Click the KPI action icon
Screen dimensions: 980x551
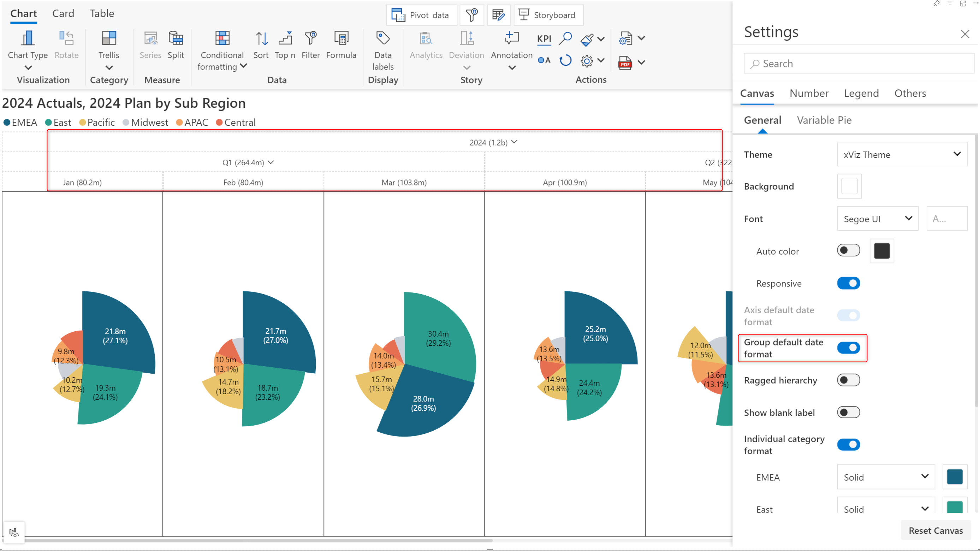pyautogui.click(x=544, y=38)
